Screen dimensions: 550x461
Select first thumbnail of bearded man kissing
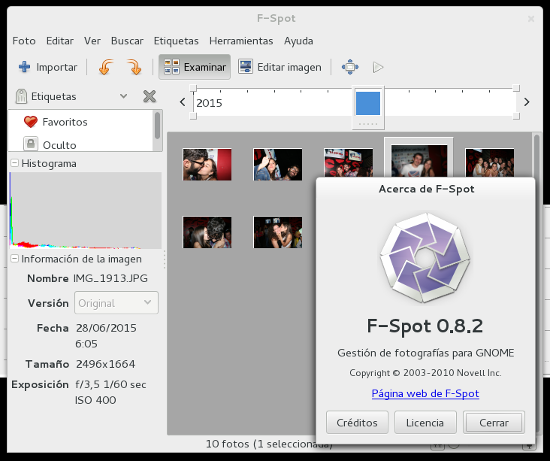click(x=207, y=164)
